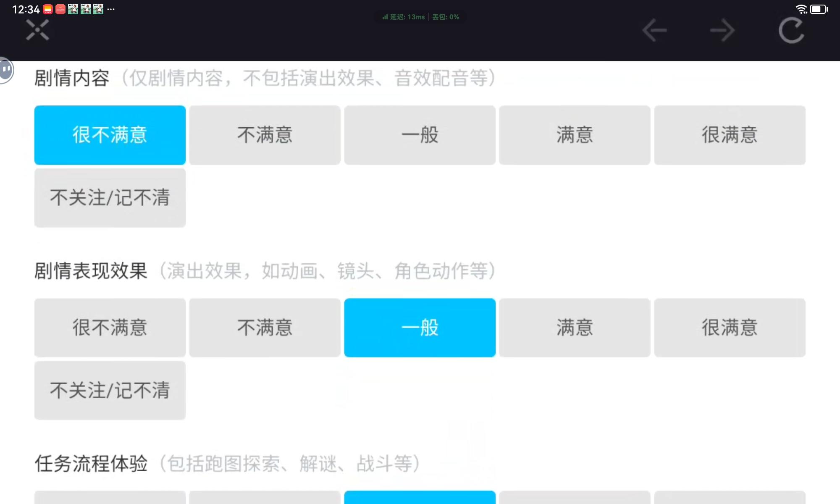Screen dimensions: 840x504
Task: Select 很不满意 for 剧情内容
Action: coord(110,135)
